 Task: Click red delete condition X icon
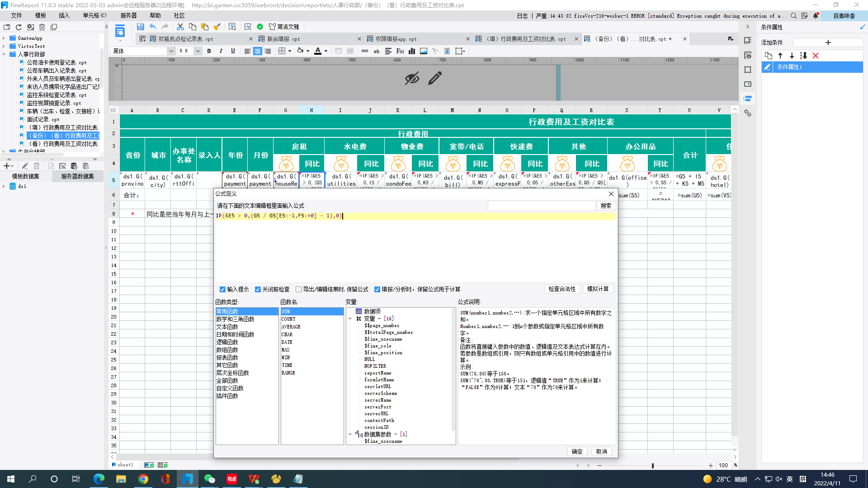pos(816,56)
